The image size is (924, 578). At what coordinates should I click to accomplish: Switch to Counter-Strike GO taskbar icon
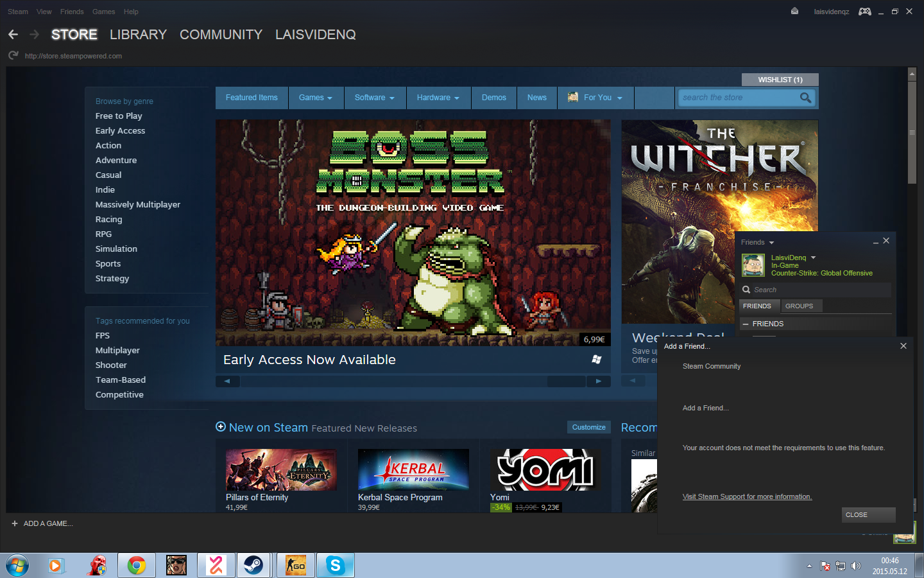pos(296,565)
